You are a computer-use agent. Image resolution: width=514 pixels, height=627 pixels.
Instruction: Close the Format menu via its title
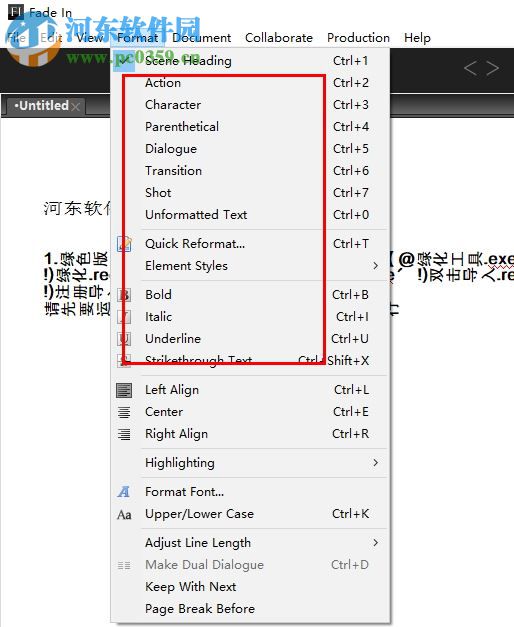coord(137,38)
